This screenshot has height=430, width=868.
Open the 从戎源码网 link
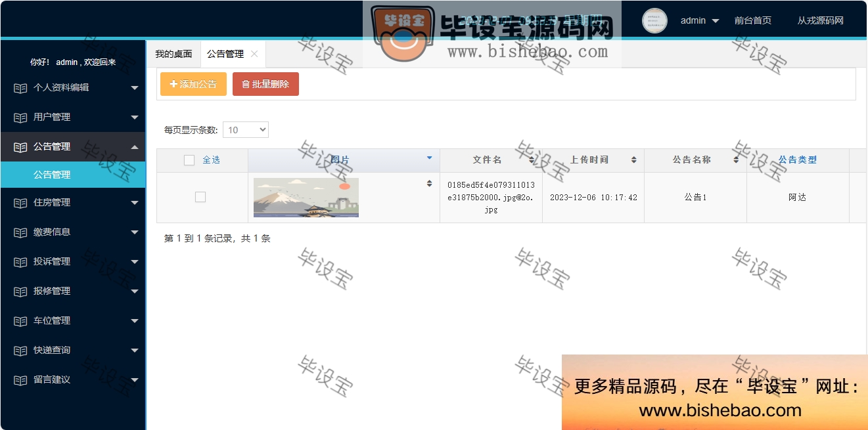coord(820,20)
